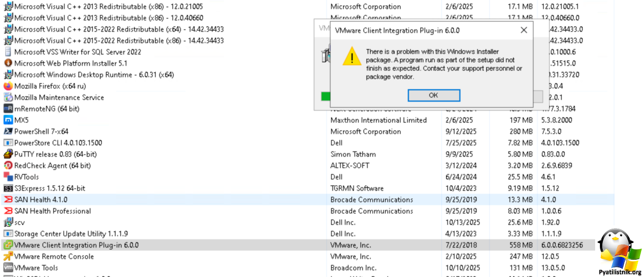Select the Mozilla Firefox icon
Screen dimensions: 644x277
[x=8, y=86]
